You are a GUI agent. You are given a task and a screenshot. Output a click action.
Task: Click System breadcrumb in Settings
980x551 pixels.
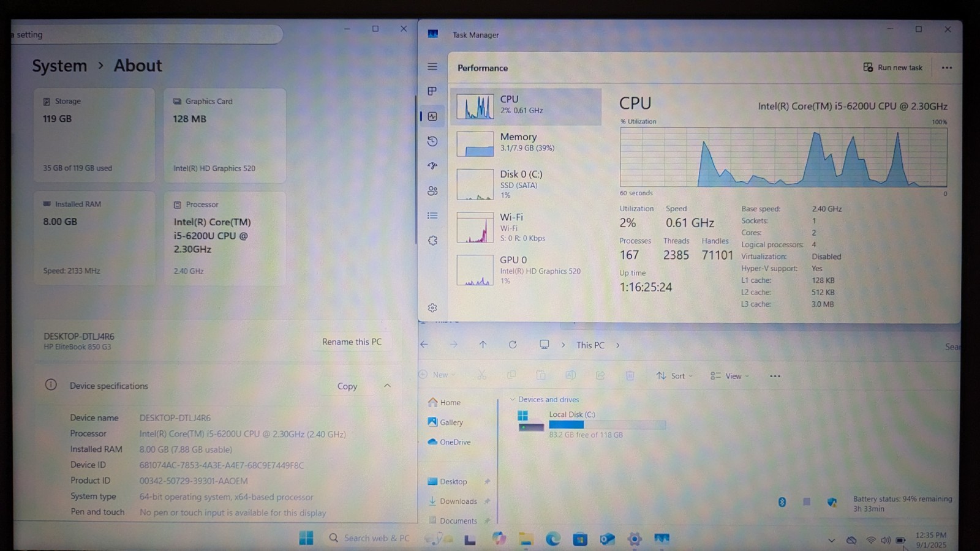[59, 66]
